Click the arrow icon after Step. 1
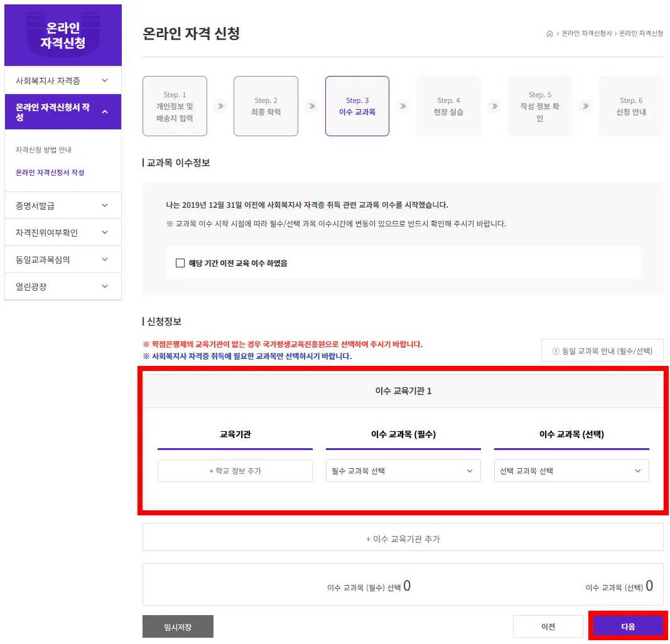This screenshot has height=644, width=670. (220, 106)
